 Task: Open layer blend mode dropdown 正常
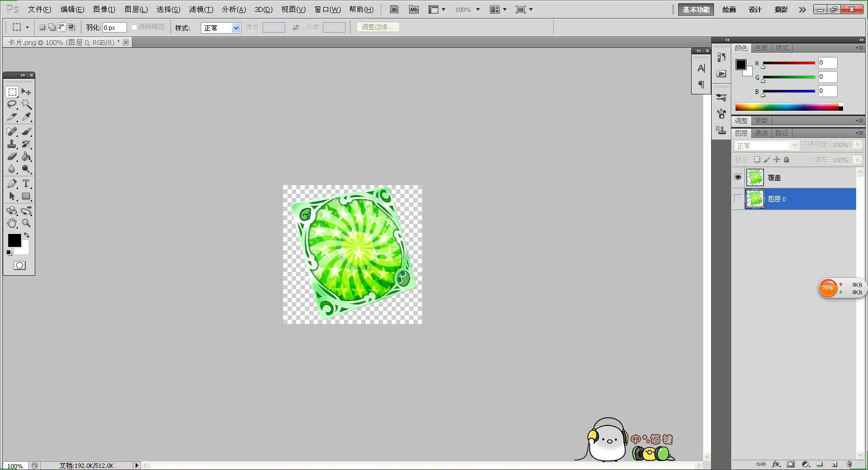767,145
